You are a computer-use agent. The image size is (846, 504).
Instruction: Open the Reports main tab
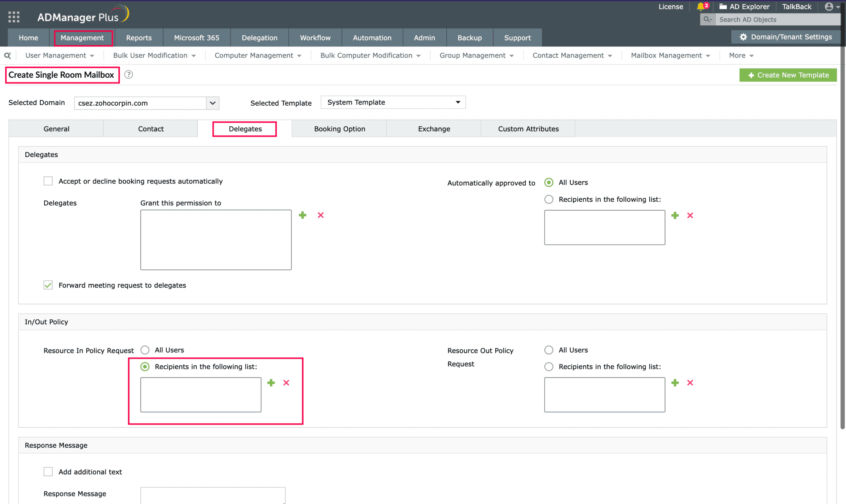pyautogui.click(x=139, y=38)
